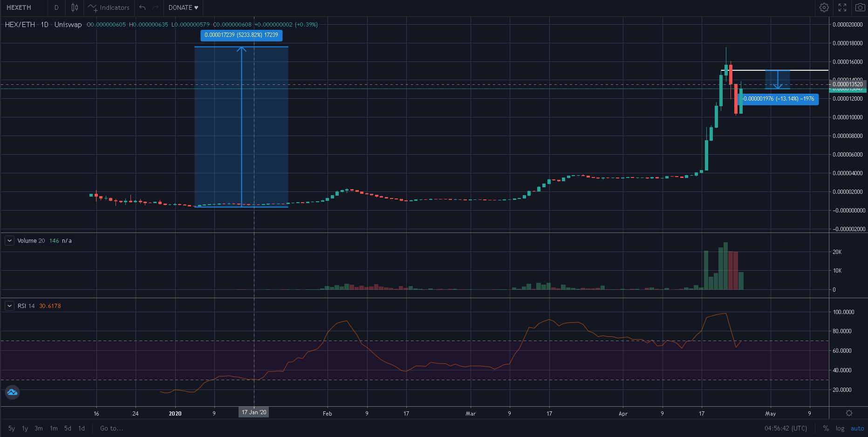Click the cloud logo icon on chart
The width and height of the screenshot is (868, 437).
pos(12,392)
